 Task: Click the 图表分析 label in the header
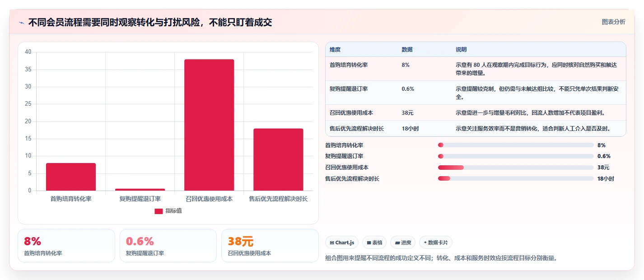click(x=614, y=22)
